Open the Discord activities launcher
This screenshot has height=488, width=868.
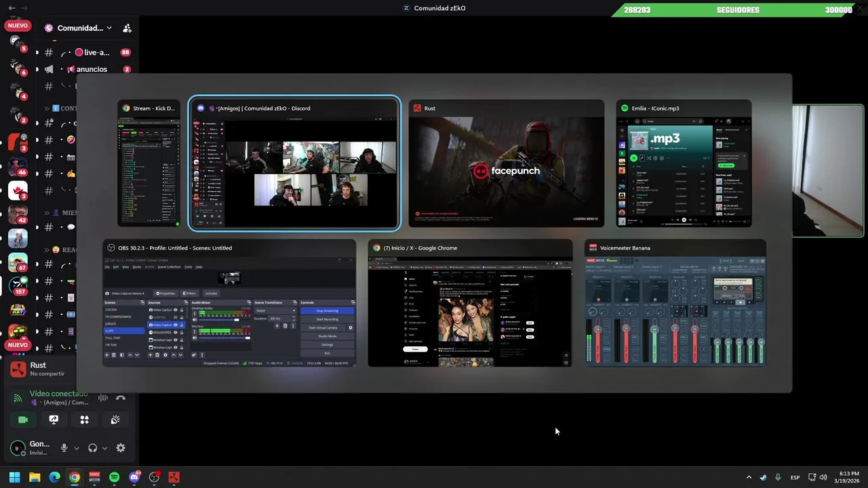tap(84, 420)
